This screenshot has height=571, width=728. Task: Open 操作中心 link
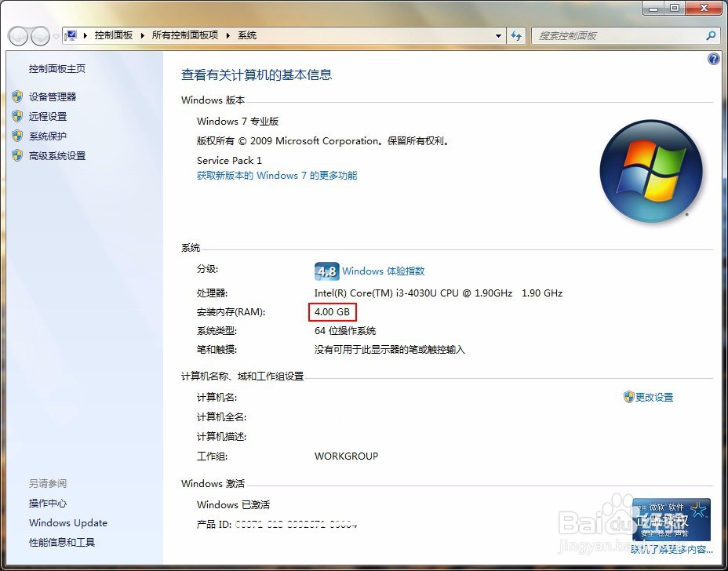(x=48, y=504)
